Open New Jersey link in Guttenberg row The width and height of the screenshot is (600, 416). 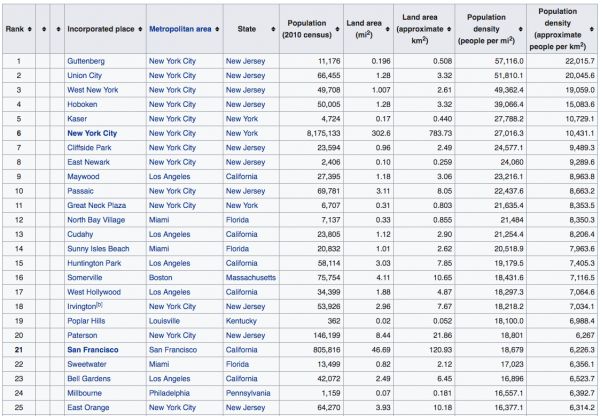tap(245, 61)
